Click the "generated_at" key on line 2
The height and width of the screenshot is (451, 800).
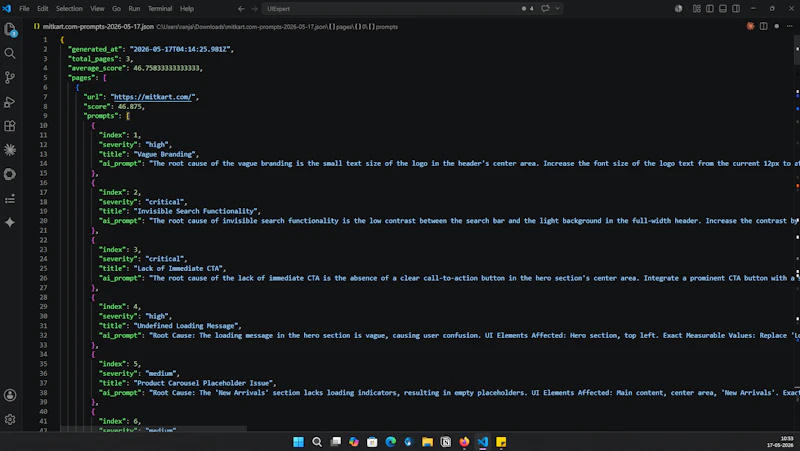(95, 49)
